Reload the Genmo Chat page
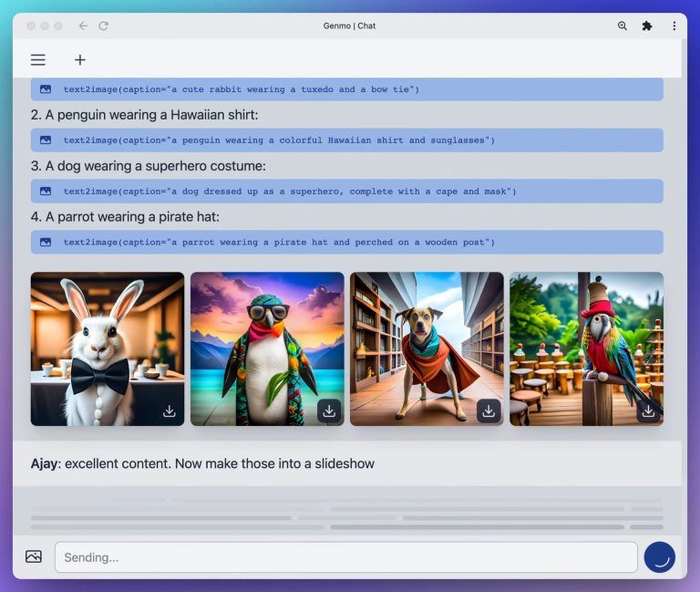Screen dimensions: 700x592 (x=104, y=26)
